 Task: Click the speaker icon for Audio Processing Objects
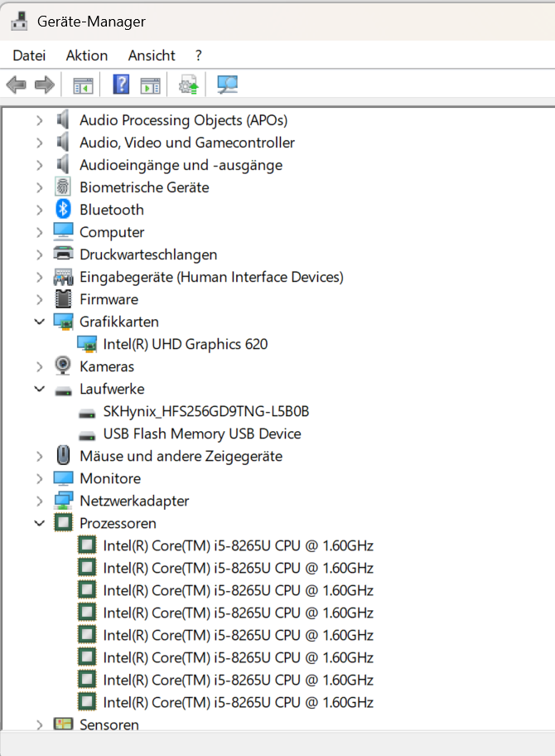tap(63, 119)
